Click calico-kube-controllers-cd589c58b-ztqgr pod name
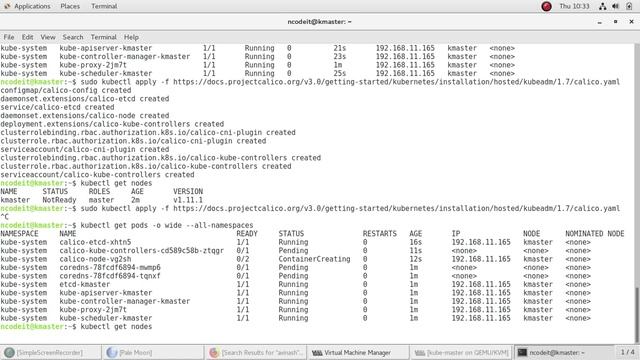 (141, 251)
